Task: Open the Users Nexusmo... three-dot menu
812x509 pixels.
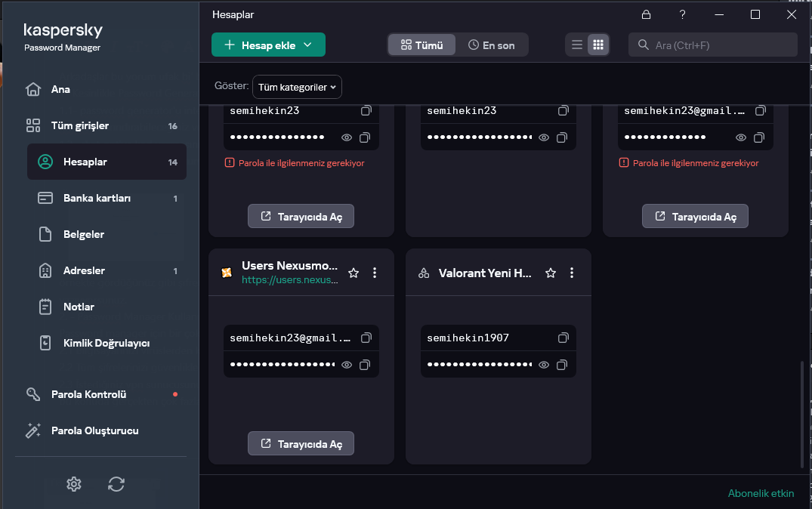Action: (375, 273)
